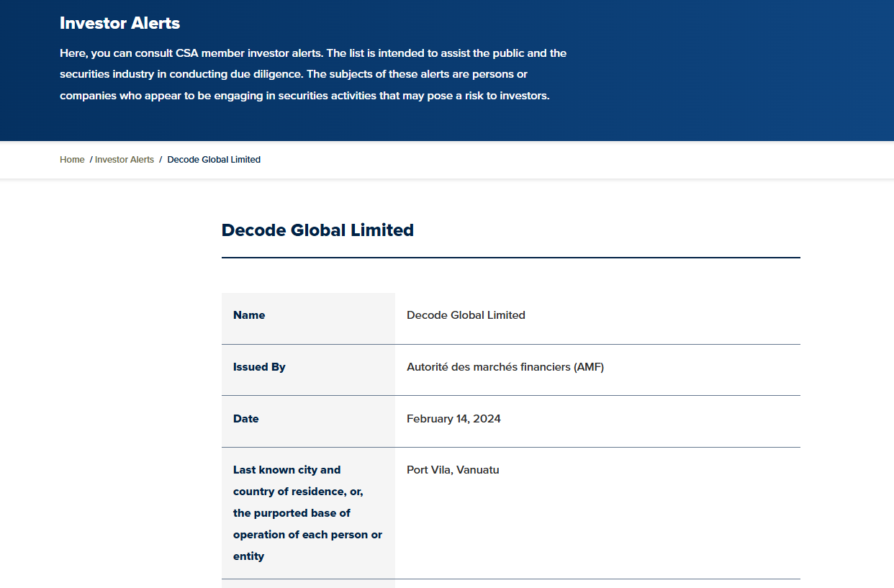Click the Investor Alerts banner title
894x588 pixels.
click(119, 23)
